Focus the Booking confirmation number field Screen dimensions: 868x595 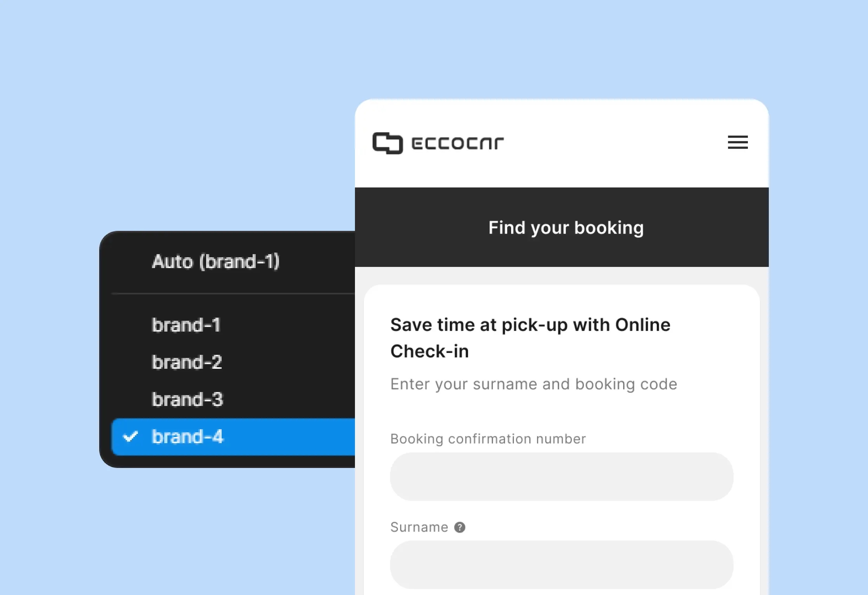561,476
